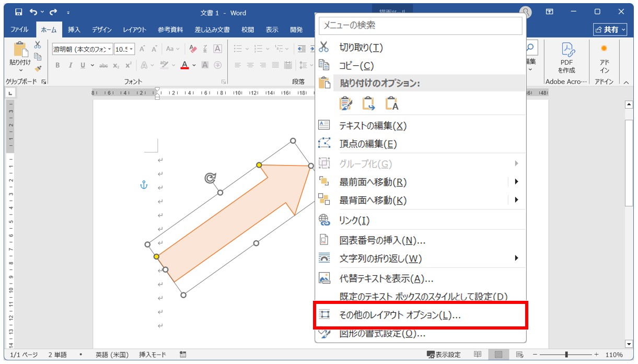638x364 pixels.
Task: Click zoom in plus button
Action: click(x=597, y=355)
